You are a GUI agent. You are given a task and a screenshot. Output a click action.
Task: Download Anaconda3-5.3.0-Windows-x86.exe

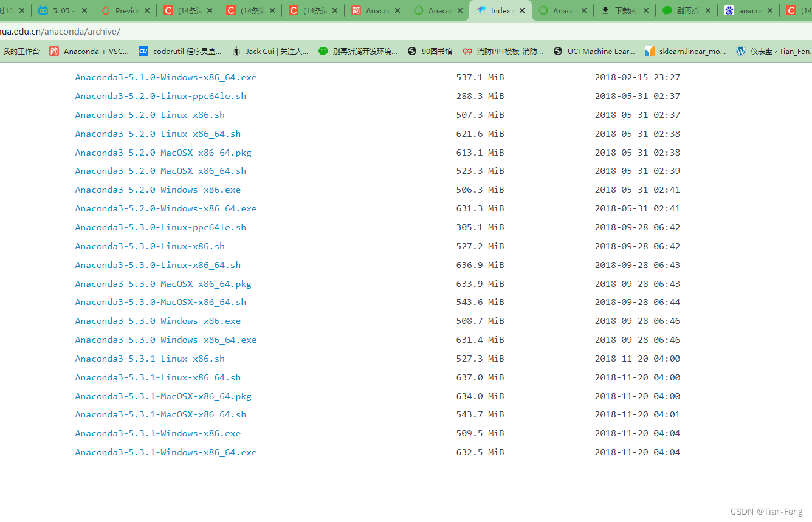[158, 321]
